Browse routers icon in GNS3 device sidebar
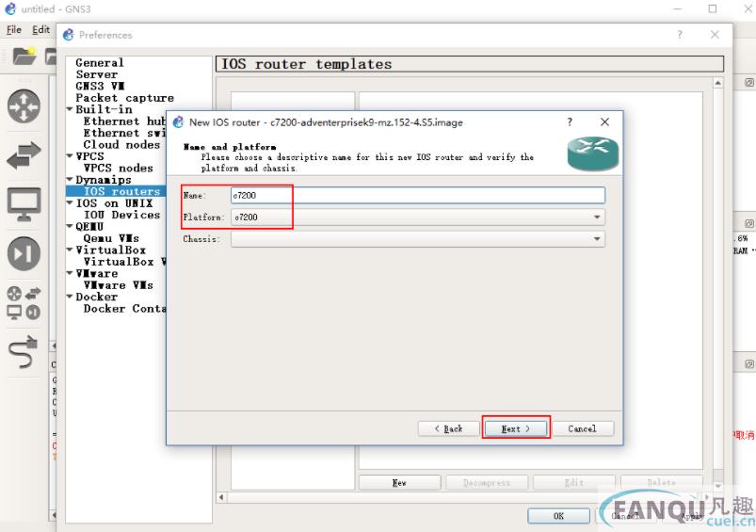Screen dimensions: 756x532 [x=24, y=106]
